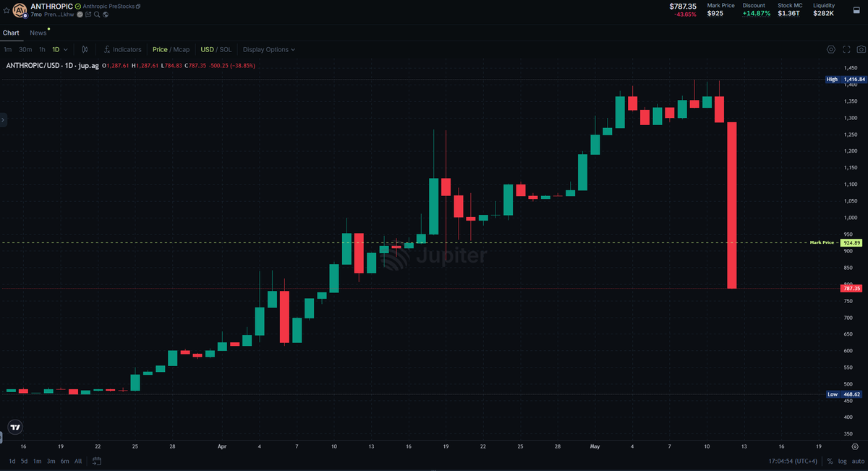The height and width of the screenshot is (471, 868).
Task: Select the 1m timeframe interval
Action: pos(7,49)
